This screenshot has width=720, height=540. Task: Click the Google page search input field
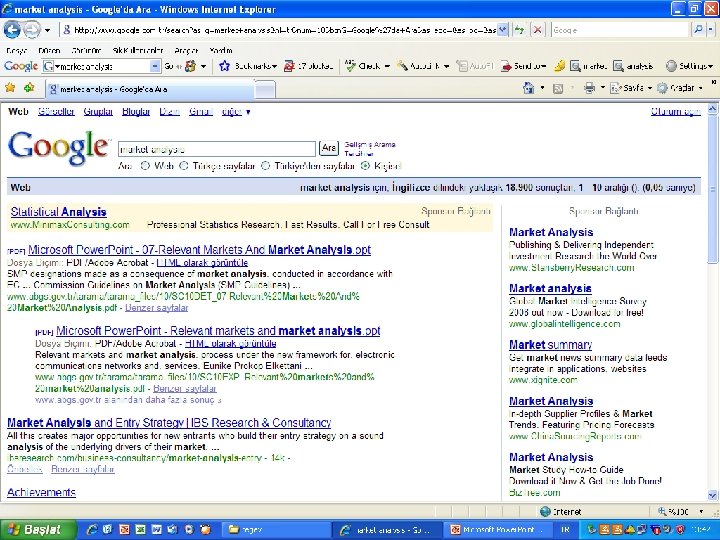pyautogui.click(x=217, y=149)
